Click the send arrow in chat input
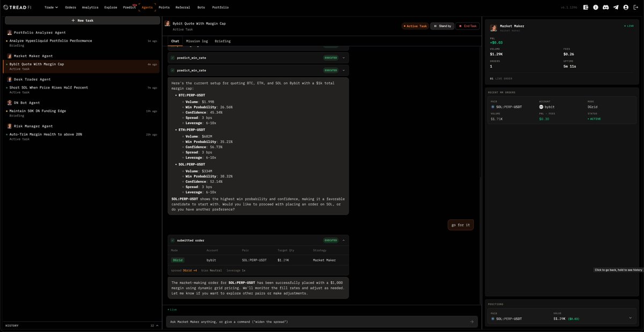Screen dimensions: 644x332 pos(472,322)
